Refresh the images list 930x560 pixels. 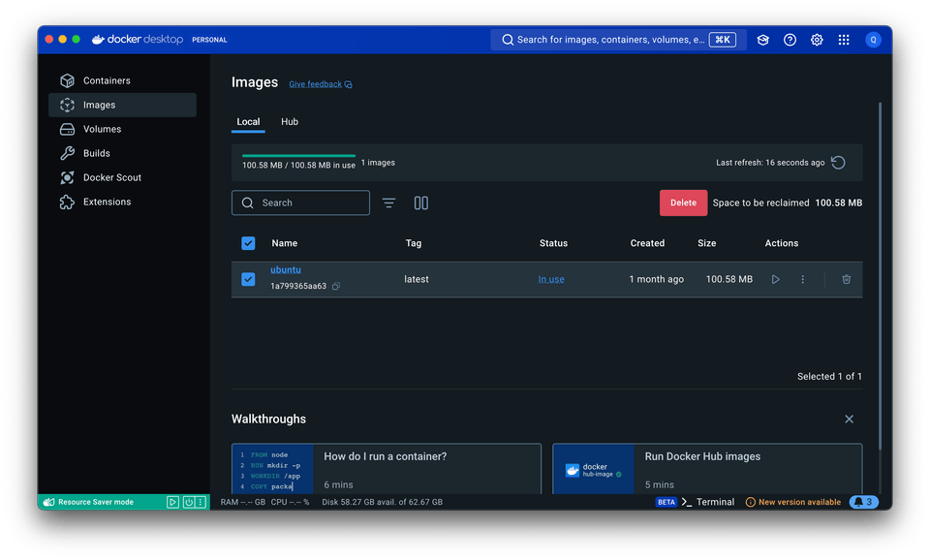tap(838, 163)
